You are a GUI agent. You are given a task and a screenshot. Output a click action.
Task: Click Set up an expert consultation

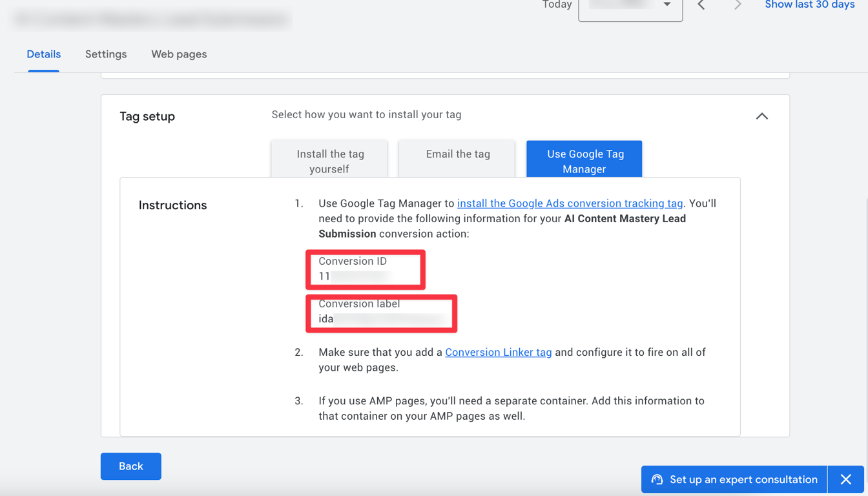coord(743,479)
